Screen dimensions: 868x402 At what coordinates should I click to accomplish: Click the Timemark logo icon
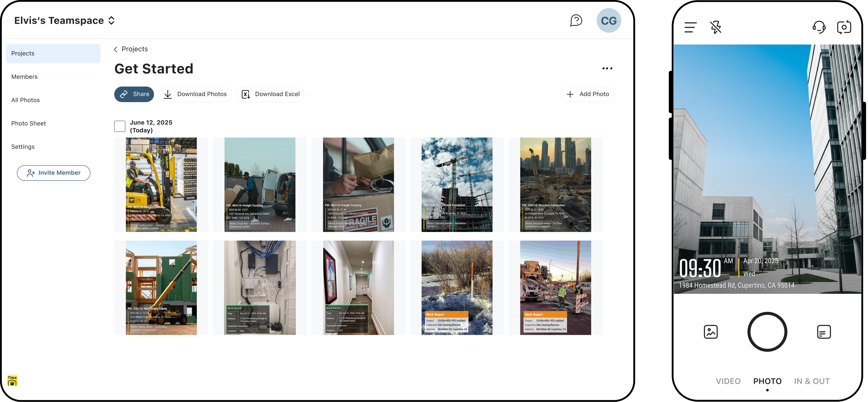[x=12, y=380]
